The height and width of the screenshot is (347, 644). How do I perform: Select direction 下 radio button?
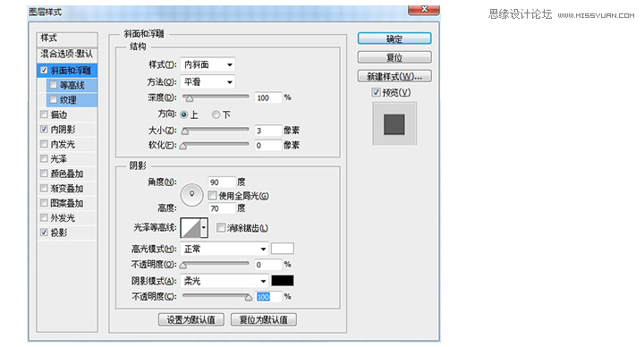pyautogui.click(x=216, y=115)
